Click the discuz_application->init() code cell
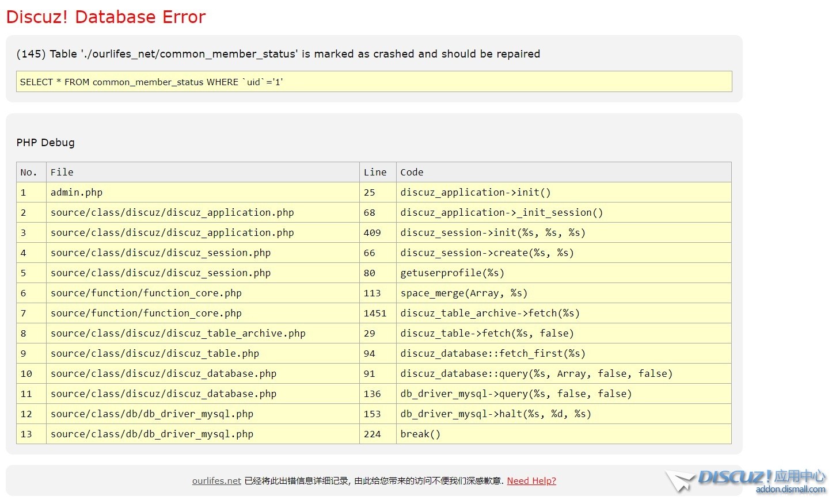Image resolution: width=836 pixels, height=504 pixels. tap(476, 192)
